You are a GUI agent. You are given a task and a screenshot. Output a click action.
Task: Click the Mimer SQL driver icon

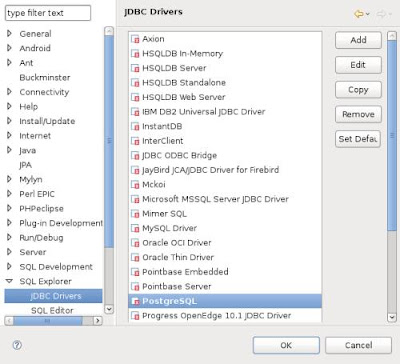(x=135, y=214)
